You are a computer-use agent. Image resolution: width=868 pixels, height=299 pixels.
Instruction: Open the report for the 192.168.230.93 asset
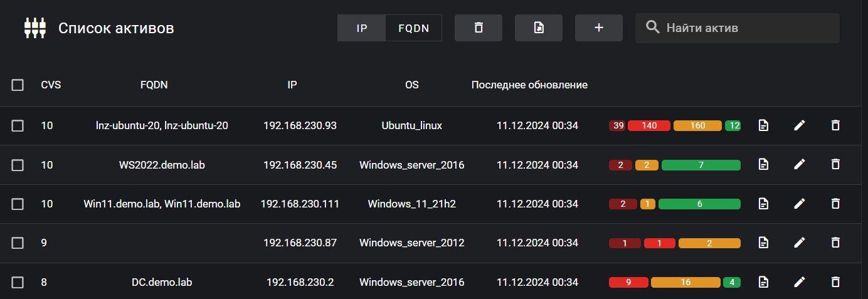[x=763, y=125]
